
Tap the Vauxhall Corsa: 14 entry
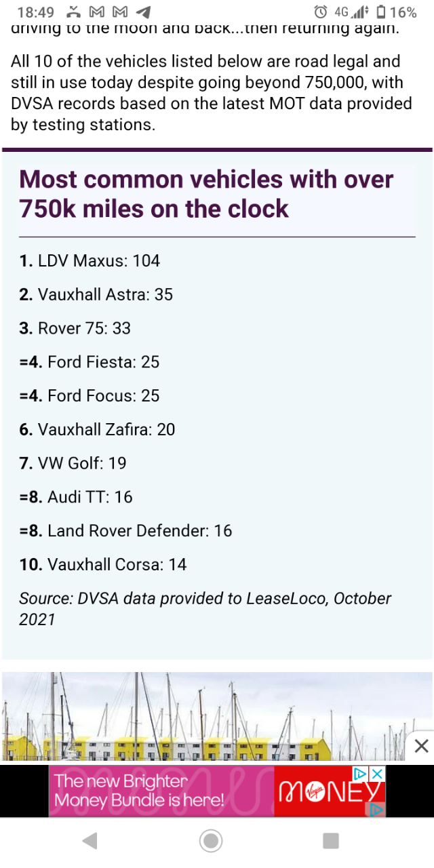click(102, 564)
